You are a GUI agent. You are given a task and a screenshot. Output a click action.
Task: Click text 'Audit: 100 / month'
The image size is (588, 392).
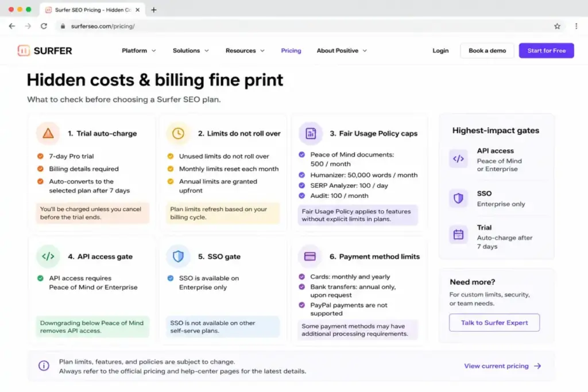coord(339,196)
